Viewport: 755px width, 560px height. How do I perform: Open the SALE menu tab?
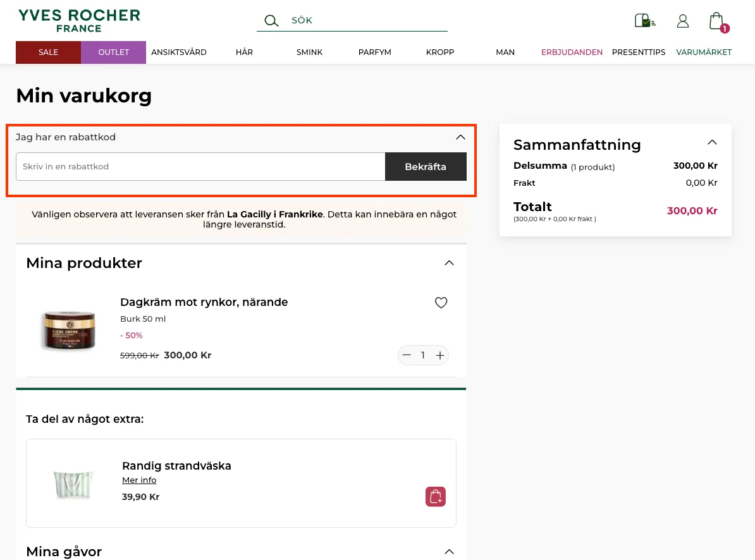tap(48, 52)
